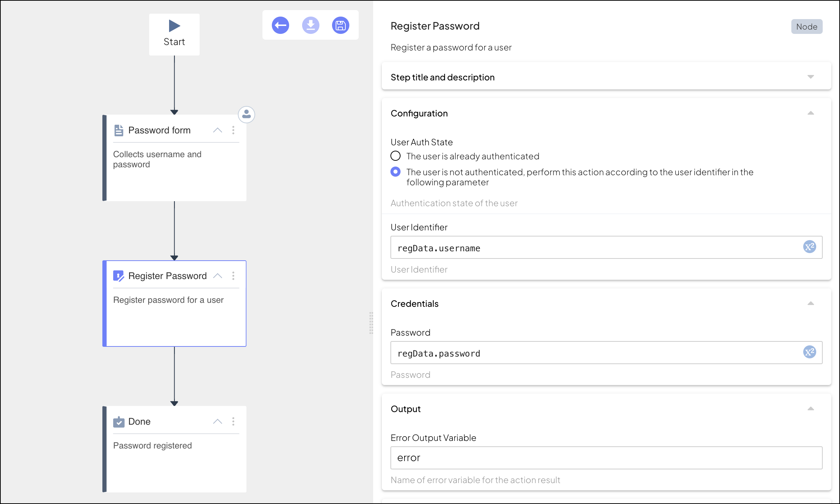This screenshot has height=504, width=840.
Task: Select 'The user is not authenticated' radio
Action: tap(395, 172)
